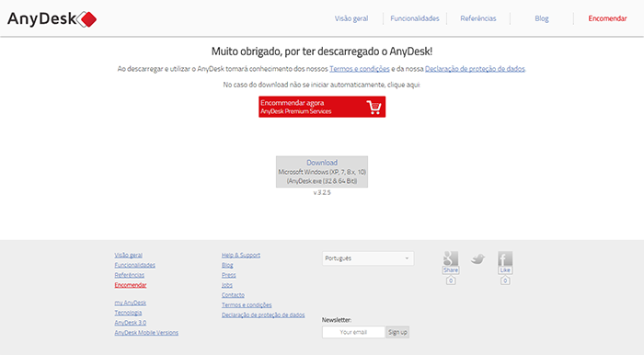Open the Termos e condições link in text
644x355 pixels.
(360, 69)
